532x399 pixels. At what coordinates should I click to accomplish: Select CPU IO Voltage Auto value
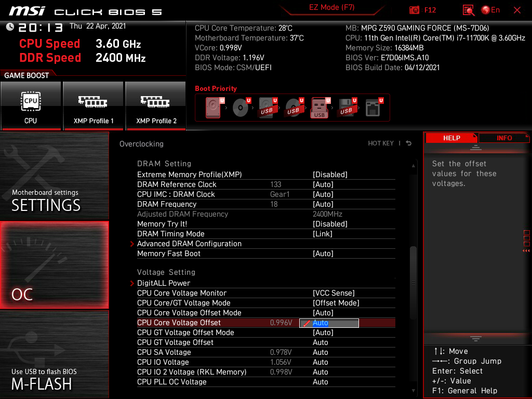320,362
